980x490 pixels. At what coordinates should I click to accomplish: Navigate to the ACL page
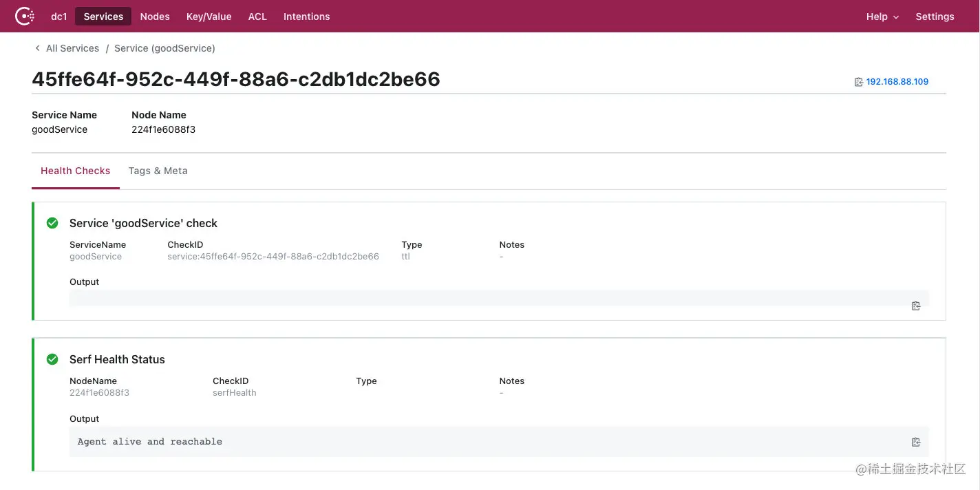tap(257, 17)
